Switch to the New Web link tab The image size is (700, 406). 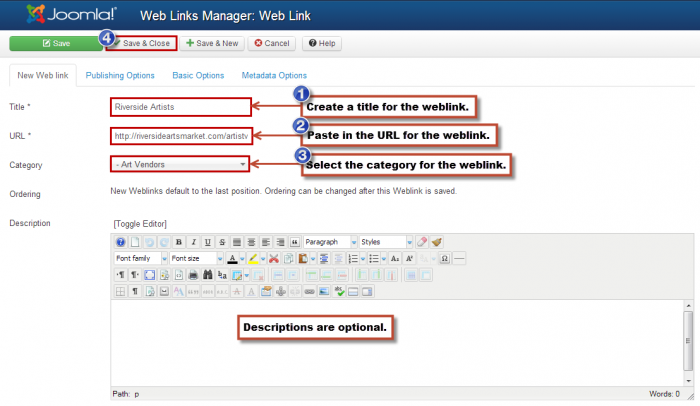(43, 75)
